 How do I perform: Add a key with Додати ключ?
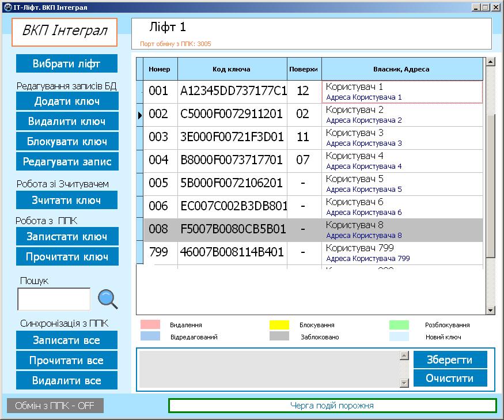tap(67, 101)
